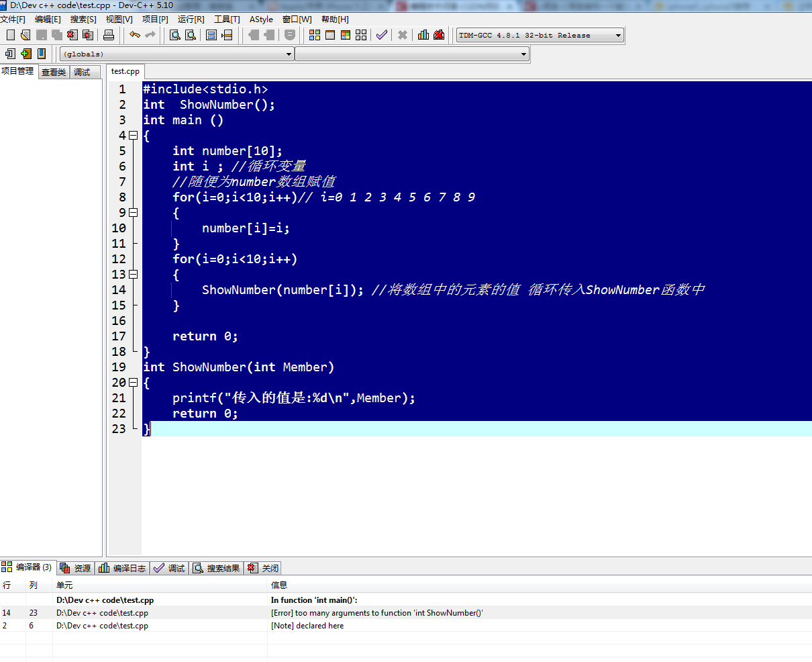812x662 pixels.
Task: Select the 资源 bottom tab
Action: point(76,568)
